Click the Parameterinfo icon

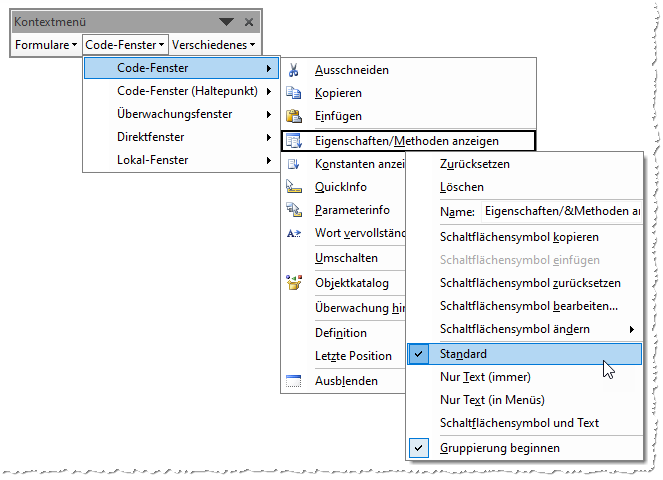tap(294, 210)
